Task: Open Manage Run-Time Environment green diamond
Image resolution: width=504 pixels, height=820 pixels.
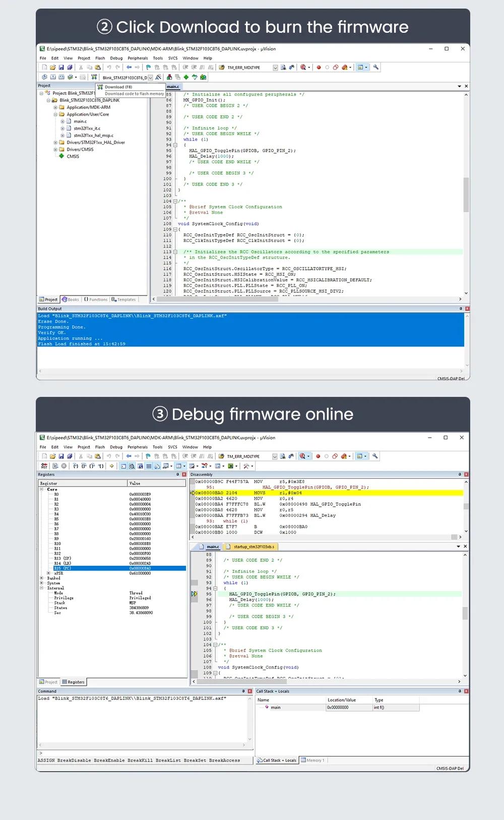Action: pyautogui.click(x=186, y=77)
